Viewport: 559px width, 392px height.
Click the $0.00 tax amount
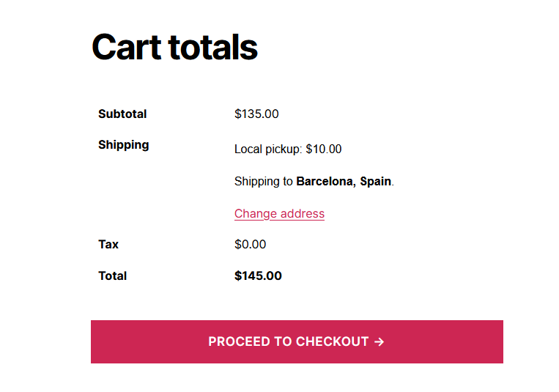point(250,244)
